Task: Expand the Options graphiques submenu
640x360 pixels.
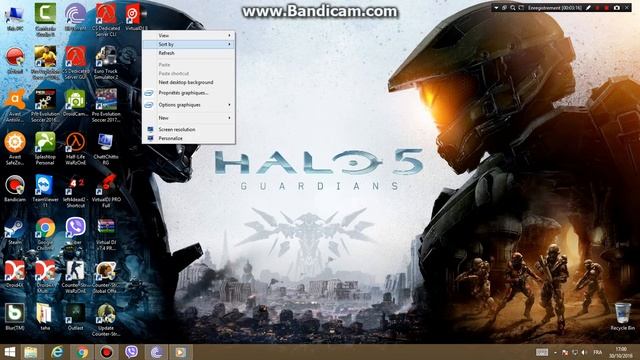Action: [x=189, y=105]
